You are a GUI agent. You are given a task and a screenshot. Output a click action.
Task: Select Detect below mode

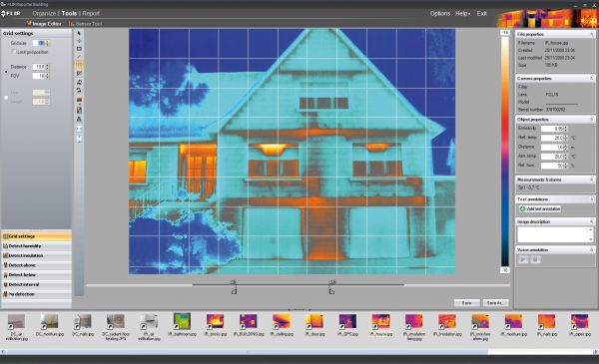point(36,274)
